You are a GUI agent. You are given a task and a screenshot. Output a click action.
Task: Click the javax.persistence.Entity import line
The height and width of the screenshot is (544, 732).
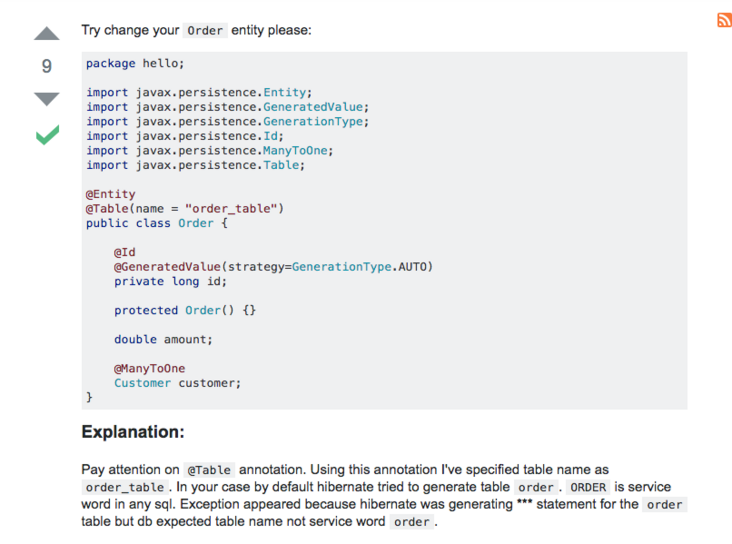[x=199, y=93]
